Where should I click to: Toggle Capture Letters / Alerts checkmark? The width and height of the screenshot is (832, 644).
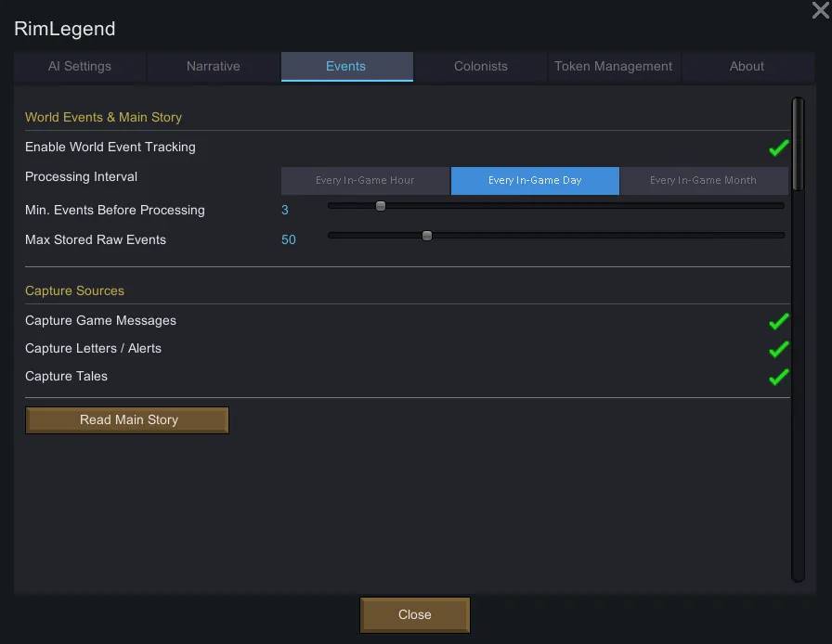click(x=778, y=349)
